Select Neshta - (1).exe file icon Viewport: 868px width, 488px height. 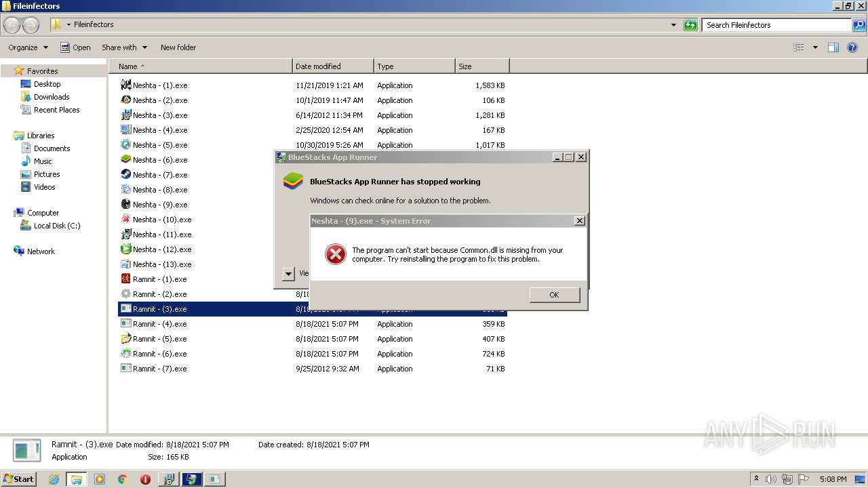125,85
